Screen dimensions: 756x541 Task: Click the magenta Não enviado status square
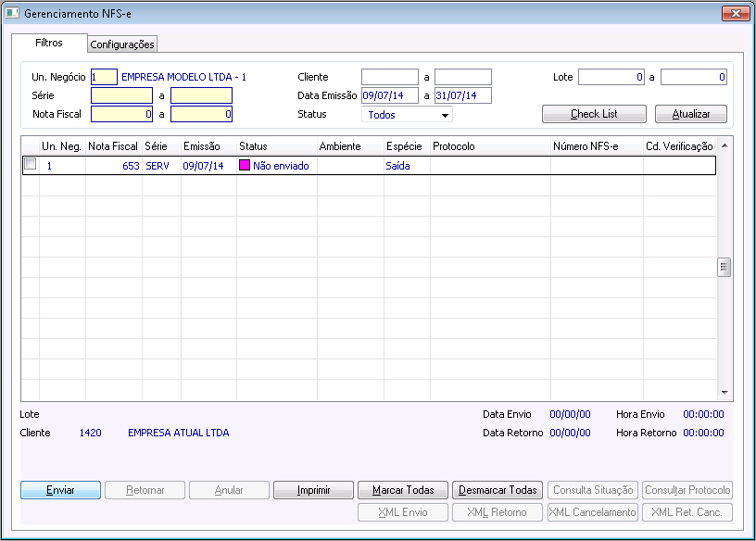pos(245,166)
